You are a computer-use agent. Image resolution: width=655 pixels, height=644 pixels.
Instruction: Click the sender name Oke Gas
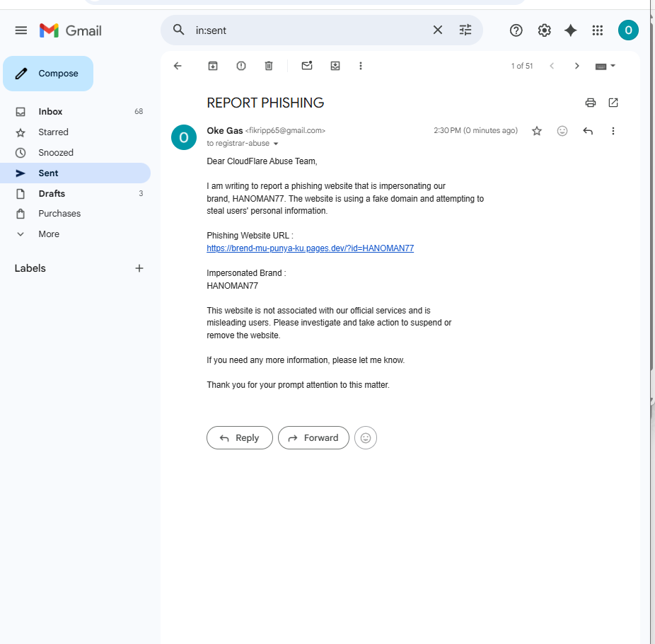pyautogui.click(x=225, y=131)
